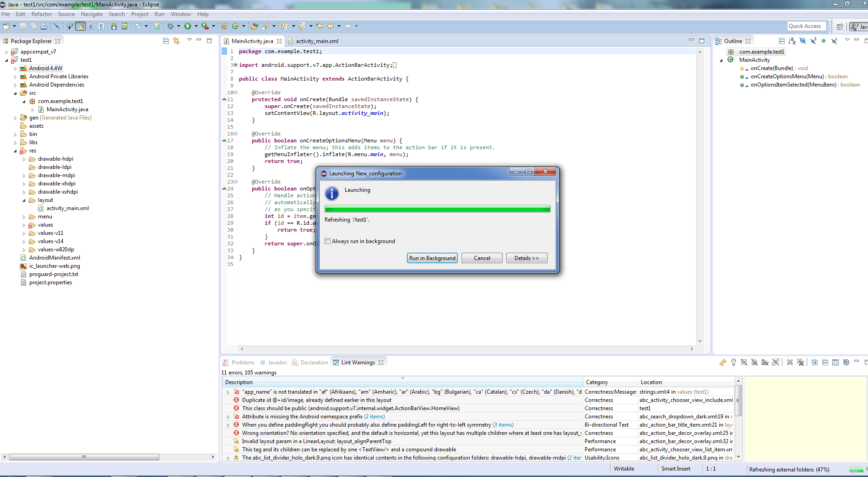Click the Back navigation arrow in toolbar
This screenshot has width=868, height=477.
(x=331, y=27)
